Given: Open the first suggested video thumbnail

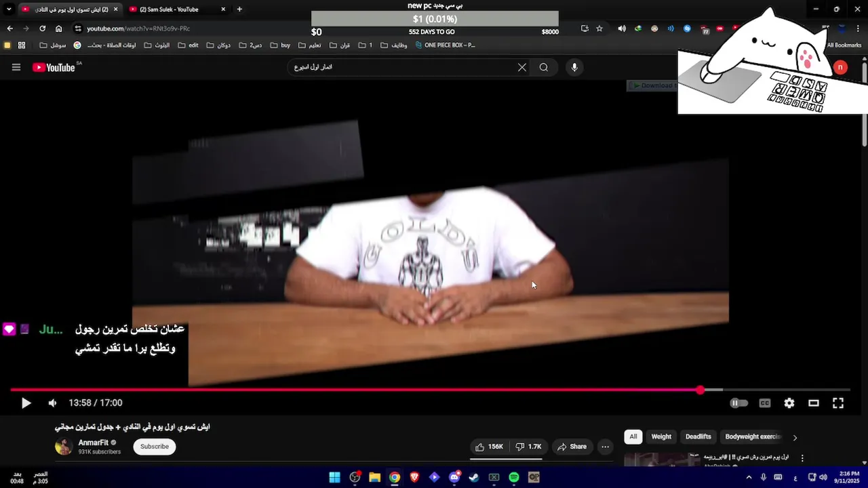Looking at the screenshot, I should click(x=662, y=460).
